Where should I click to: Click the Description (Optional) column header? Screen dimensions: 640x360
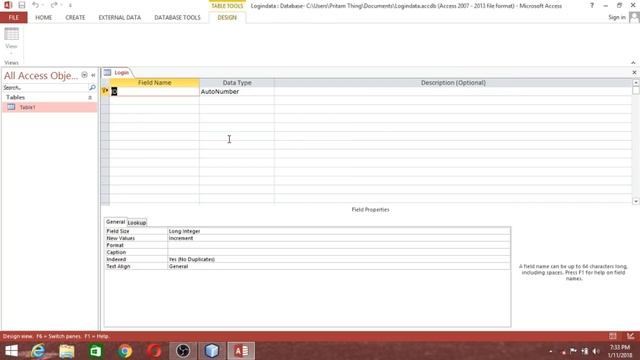tap(453, 82)
